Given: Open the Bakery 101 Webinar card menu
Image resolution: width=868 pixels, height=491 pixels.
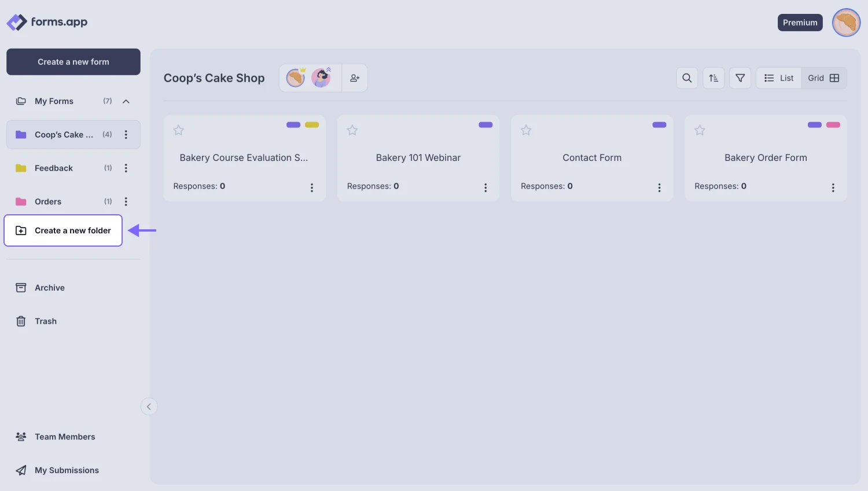Looking at the screenshot, I should pyautogui.click(x=486, y=187).
